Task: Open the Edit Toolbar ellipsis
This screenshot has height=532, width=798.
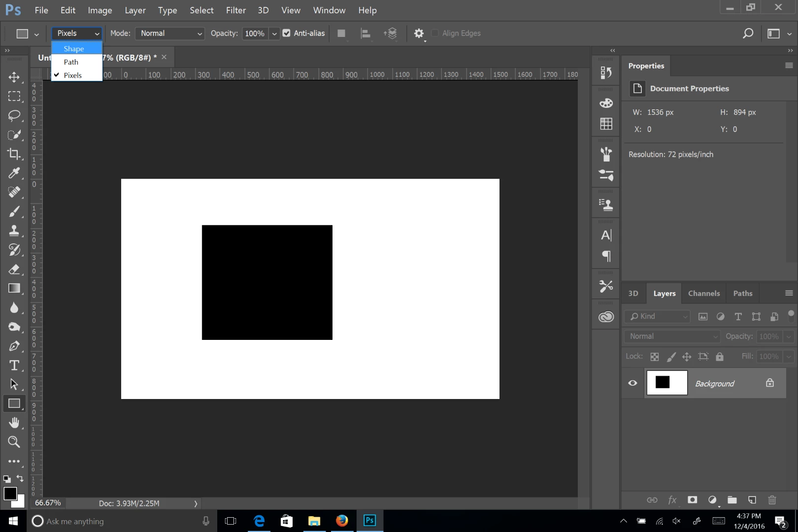Action: [x=14, y=461]
